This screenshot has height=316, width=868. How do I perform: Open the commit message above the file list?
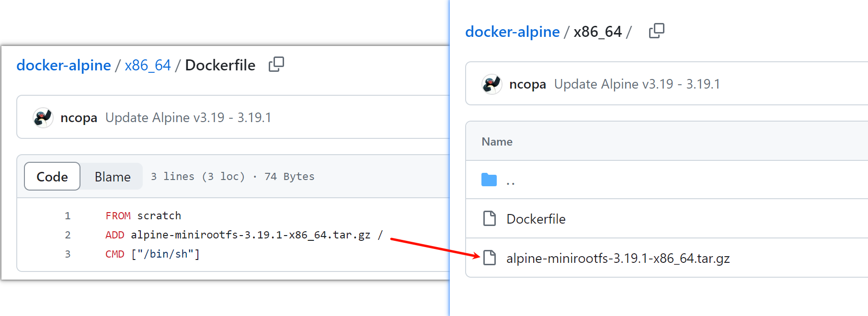coord(637,84)
